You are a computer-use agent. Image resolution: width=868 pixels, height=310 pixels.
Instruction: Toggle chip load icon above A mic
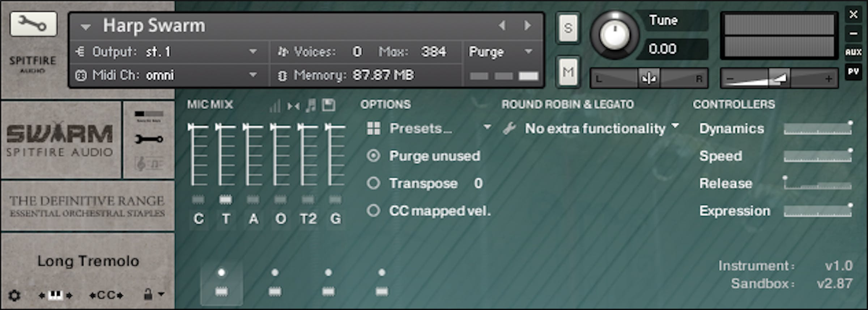click(253, 199)
